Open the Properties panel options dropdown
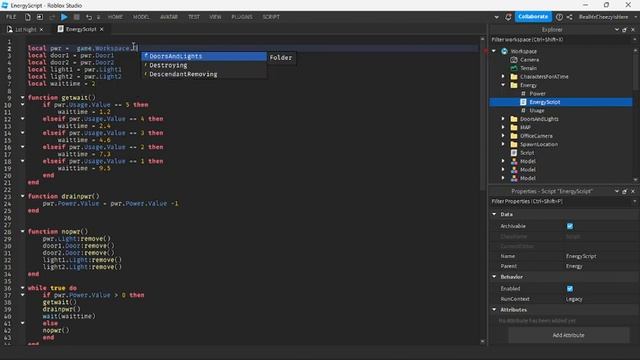 pyautogui.click(x=616, y=191)
